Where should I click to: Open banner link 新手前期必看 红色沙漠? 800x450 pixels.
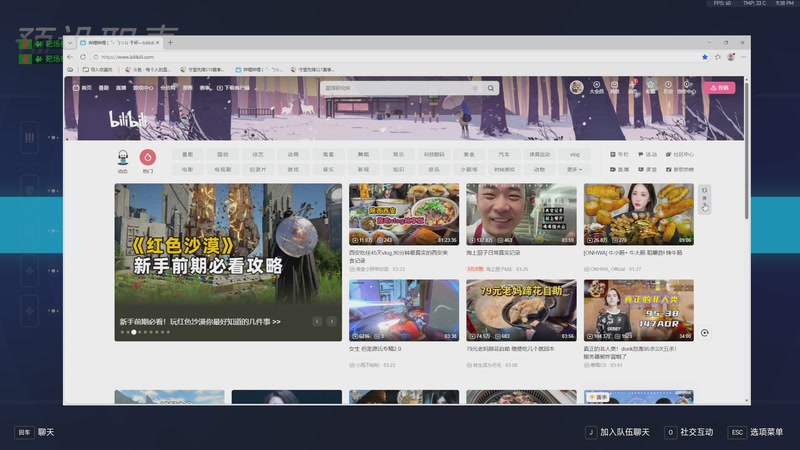200,322
